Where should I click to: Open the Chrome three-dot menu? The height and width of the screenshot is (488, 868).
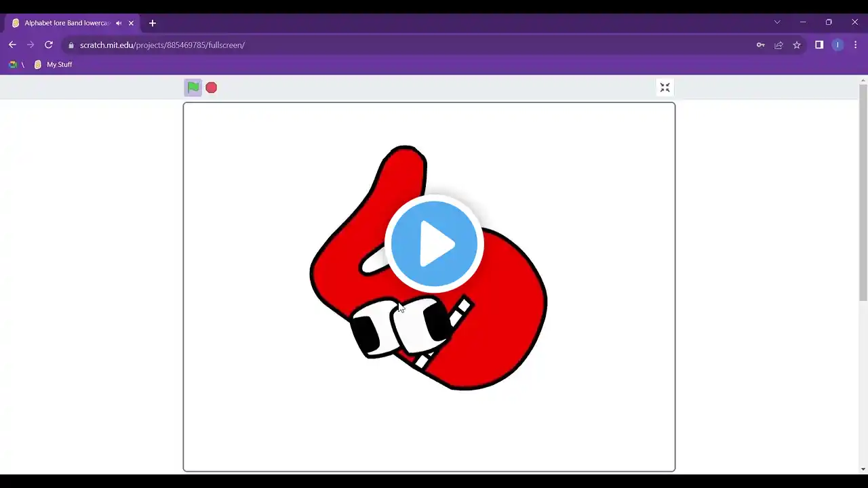click(x=855, y=45)
